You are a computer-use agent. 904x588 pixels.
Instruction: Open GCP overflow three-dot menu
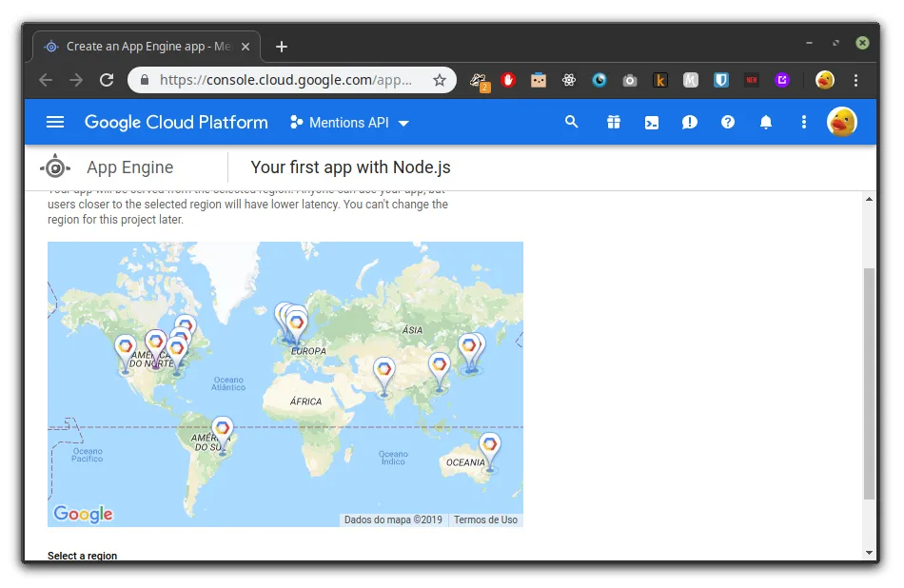[x=803, y=122]
